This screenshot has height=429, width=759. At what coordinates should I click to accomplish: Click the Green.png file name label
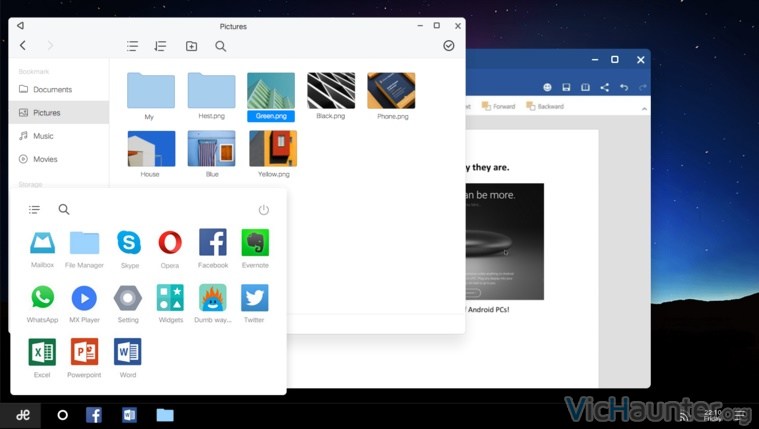tap(271, 116)
